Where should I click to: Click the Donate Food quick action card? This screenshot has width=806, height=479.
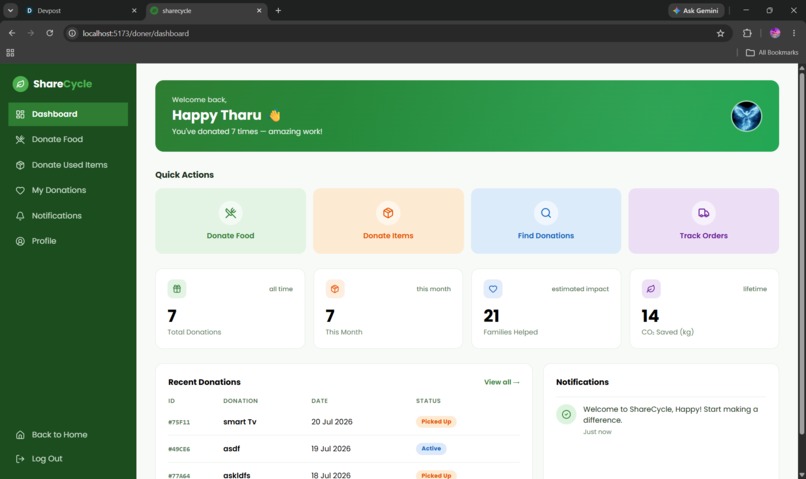(x=230, y=221)
